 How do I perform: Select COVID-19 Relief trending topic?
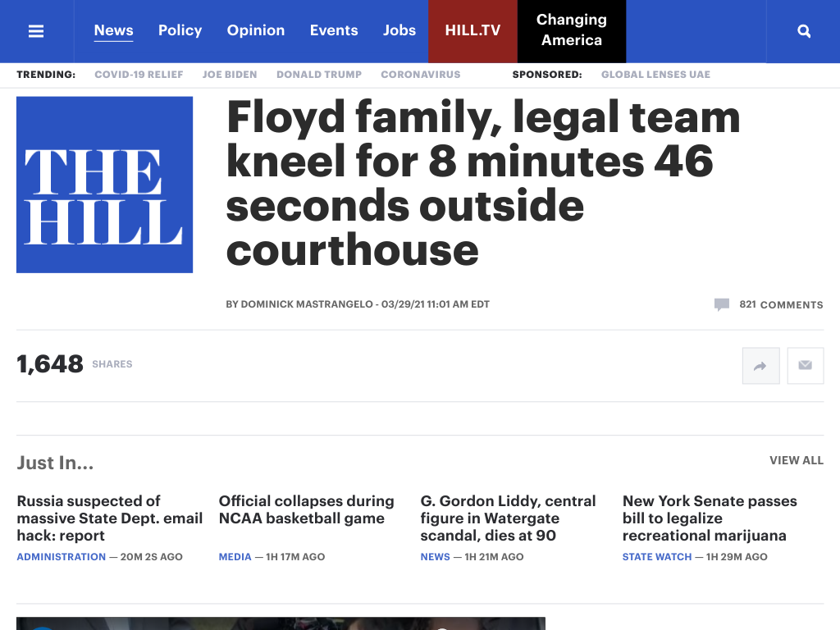[139, 75]
